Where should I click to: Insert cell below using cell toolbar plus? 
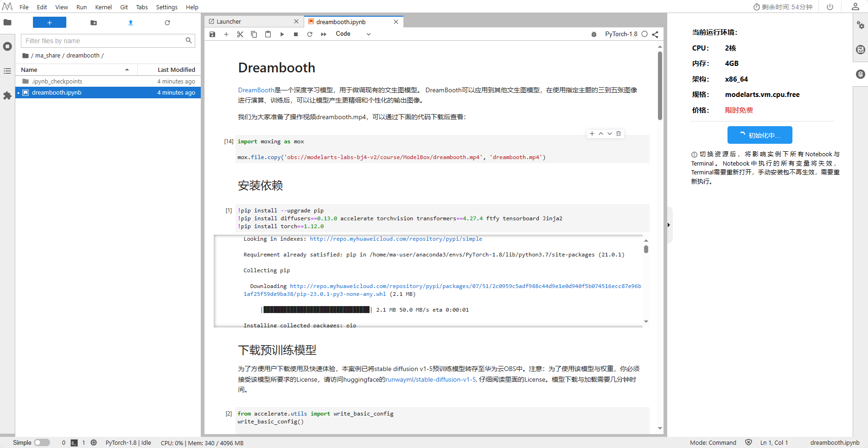pyautogui.click(x=592, y=134)
